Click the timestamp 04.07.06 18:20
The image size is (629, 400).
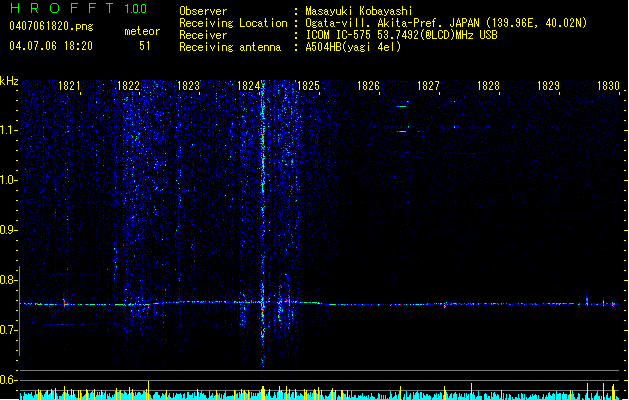coord(51,45)
